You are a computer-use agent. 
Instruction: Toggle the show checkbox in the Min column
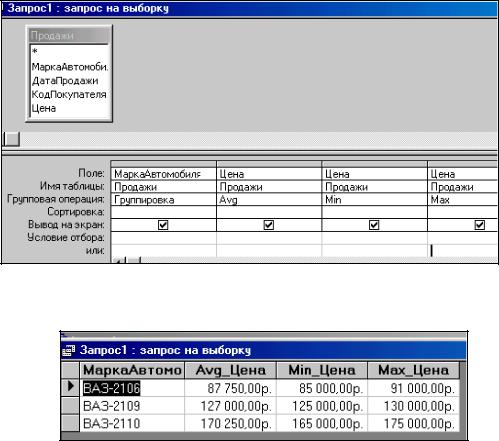[x=374, y=225]
